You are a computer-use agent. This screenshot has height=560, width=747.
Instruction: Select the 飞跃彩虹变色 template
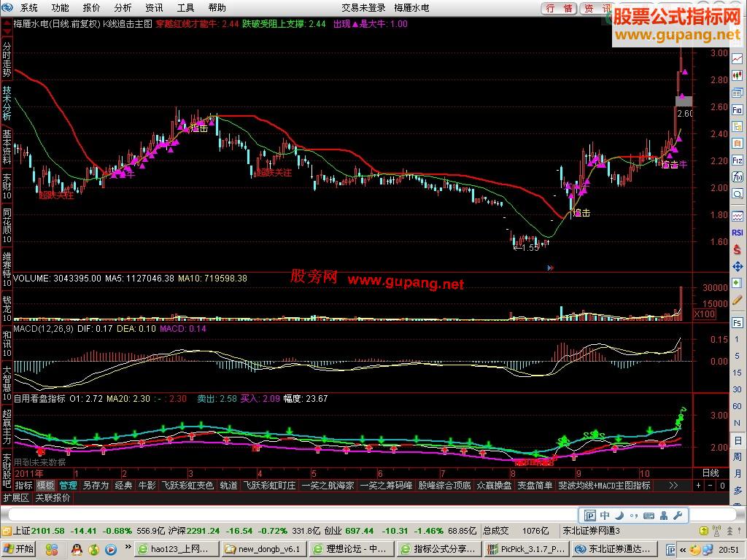click(187, 485)
